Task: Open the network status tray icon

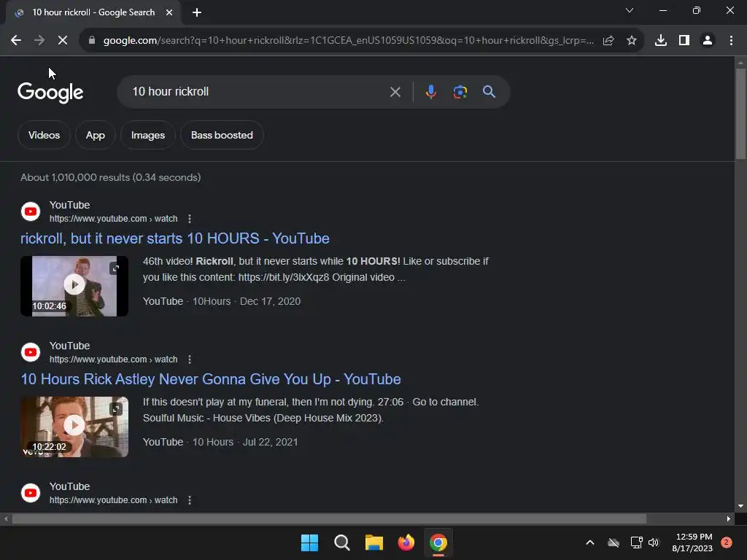Action: pyautogui.click(x=636, y=542)
